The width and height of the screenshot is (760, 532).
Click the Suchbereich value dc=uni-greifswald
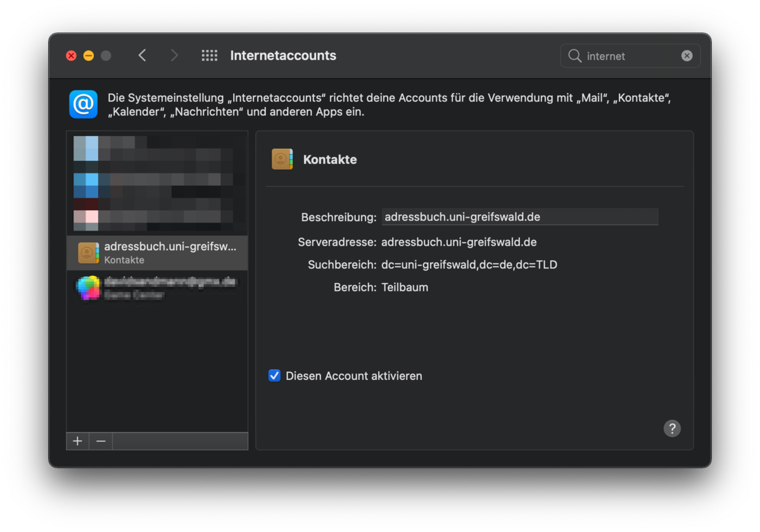(x=469, y=265)
